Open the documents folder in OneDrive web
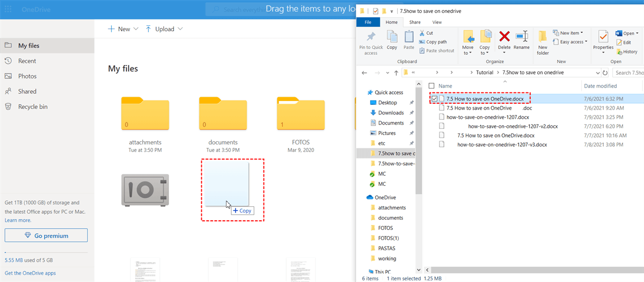Image resolution: width=644 pixels, height=282 pixels. pyautogui.click(x=223, y=114)
